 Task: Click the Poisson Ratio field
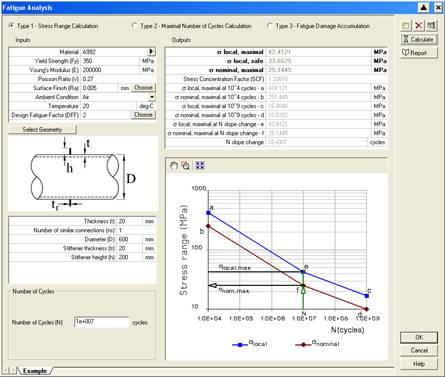coord(118,79)
